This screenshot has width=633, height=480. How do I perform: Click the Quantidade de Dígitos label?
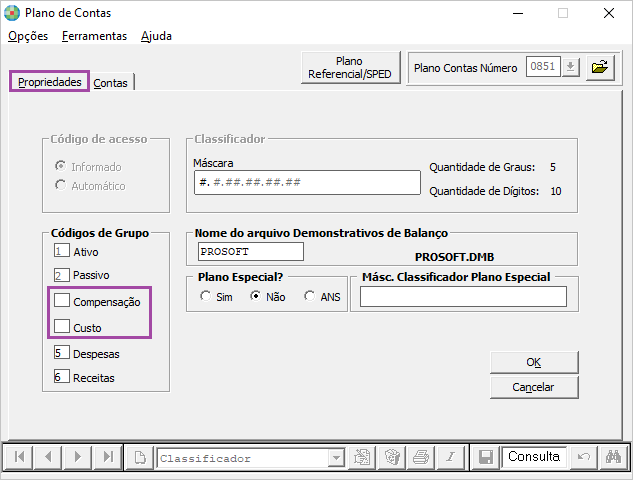484,191
